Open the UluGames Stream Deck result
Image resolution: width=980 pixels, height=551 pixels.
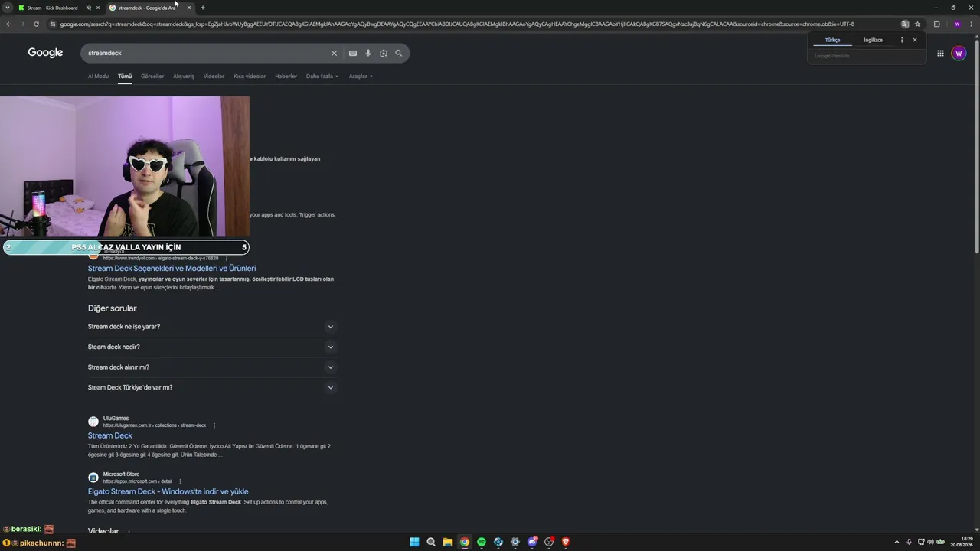(x=109, y=435)
